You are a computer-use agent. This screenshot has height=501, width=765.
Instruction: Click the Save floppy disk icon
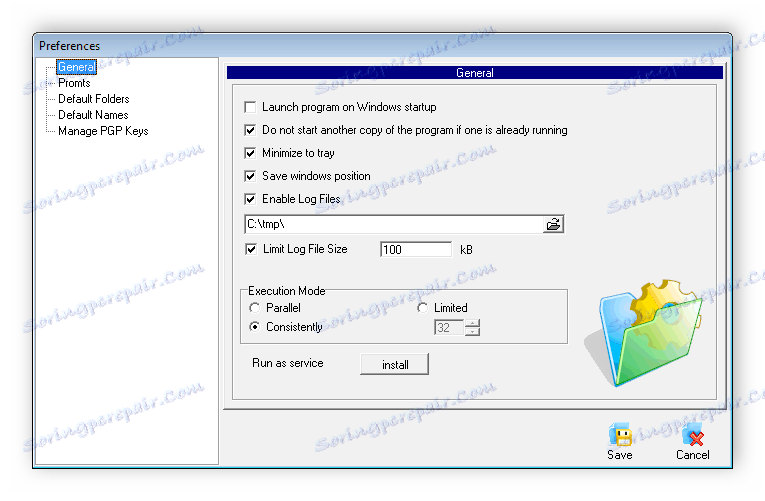(x=620, y=434)
